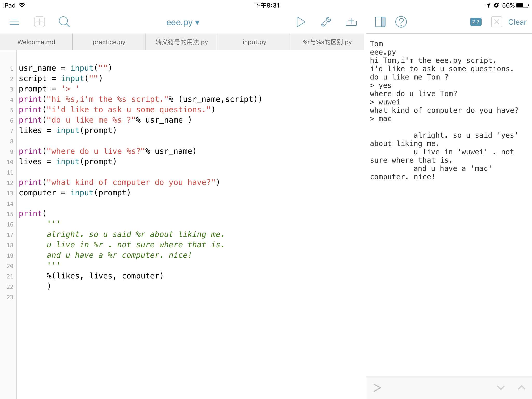
Task: Open the search magnifier tool
Action: (64, 22)
